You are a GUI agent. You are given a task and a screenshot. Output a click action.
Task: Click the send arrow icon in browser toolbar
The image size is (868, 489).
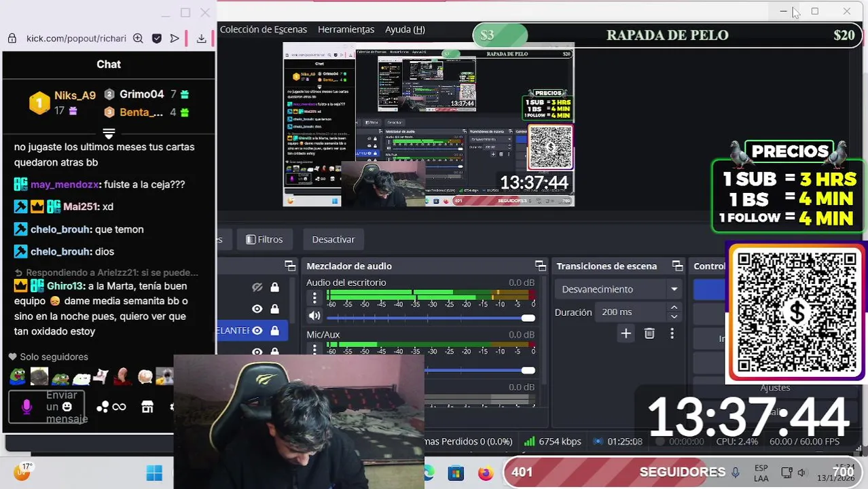coord(175,39)
